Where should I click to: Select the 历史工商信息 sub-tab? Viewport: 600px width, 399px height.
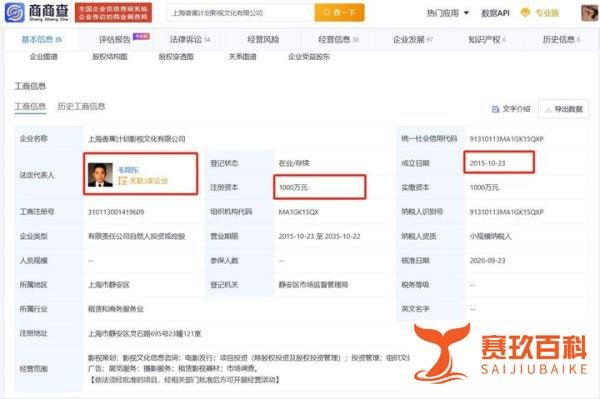(81, 106)
